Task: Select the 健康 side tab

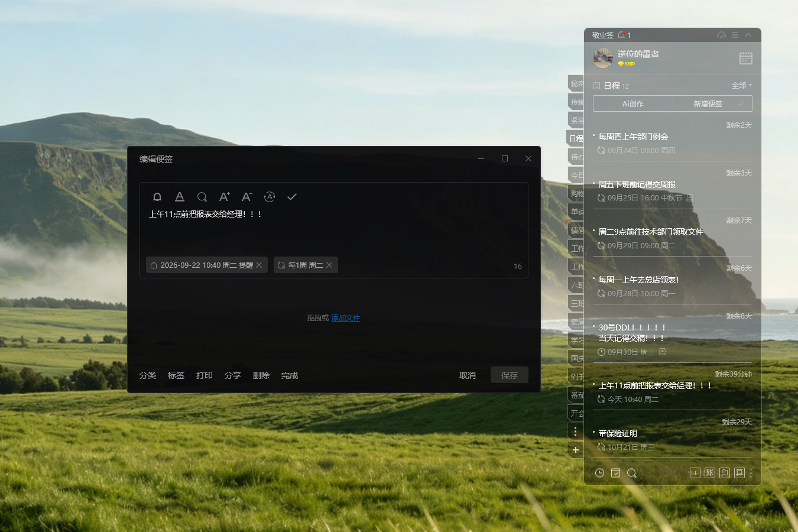Action: tap(576, 322)
